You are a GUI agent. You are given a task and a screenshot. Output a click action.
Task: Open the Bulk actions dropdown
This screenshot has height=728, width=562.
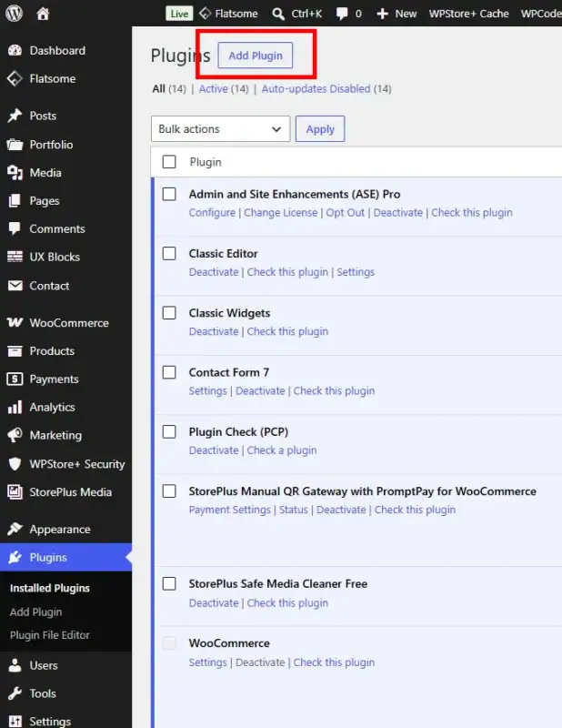click(220, 128)
